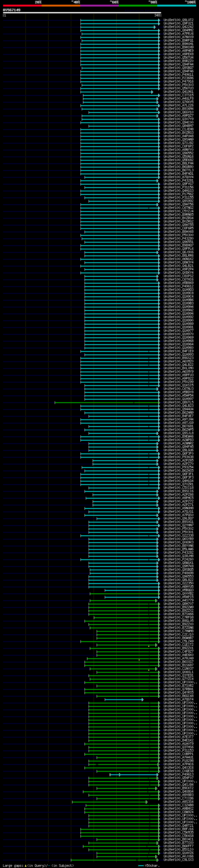Click hit label UniRef100_Q1H997
The height and width of the screenshot is (868, 199).
click(x=179, y=398)
